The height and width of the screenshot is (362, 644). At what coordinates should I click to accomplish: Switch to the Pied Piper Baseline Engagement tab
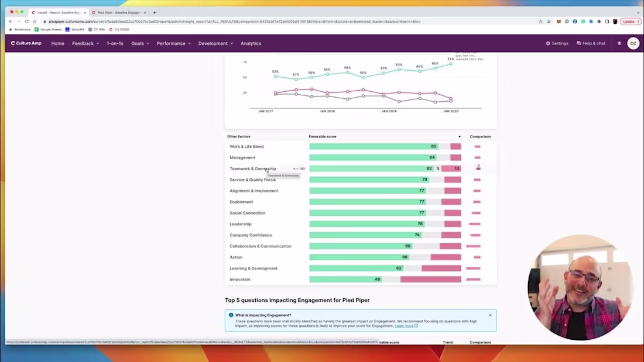pos(117,12)
